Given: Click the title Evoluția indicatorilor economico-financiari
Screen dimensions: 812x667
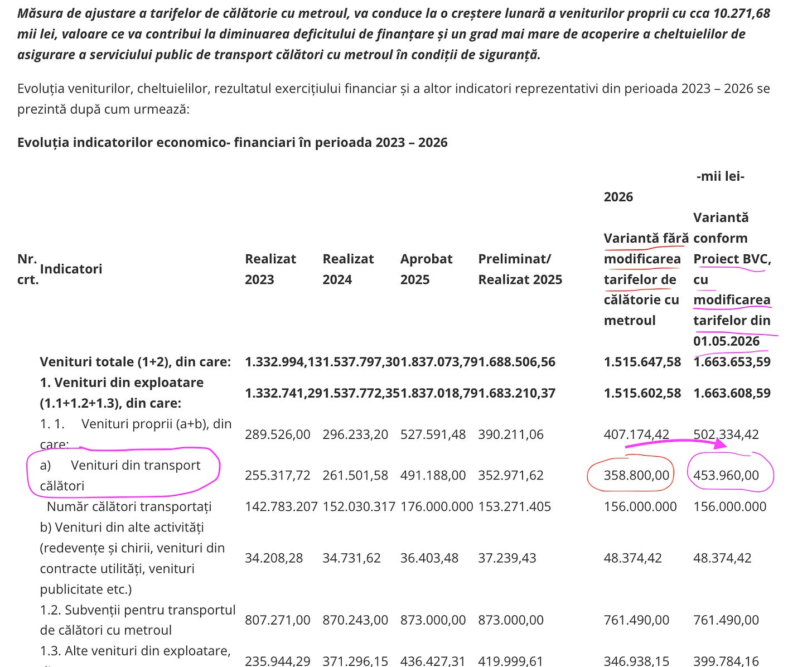Looking at the screenshot, I should (x=231, y=143).
